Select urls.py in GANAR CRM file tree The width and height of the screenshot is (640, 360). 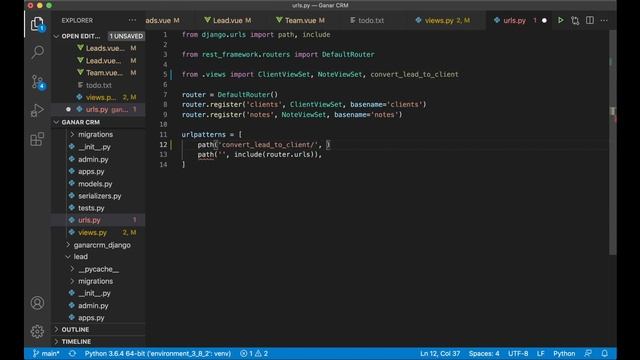[x=98, y=220]
